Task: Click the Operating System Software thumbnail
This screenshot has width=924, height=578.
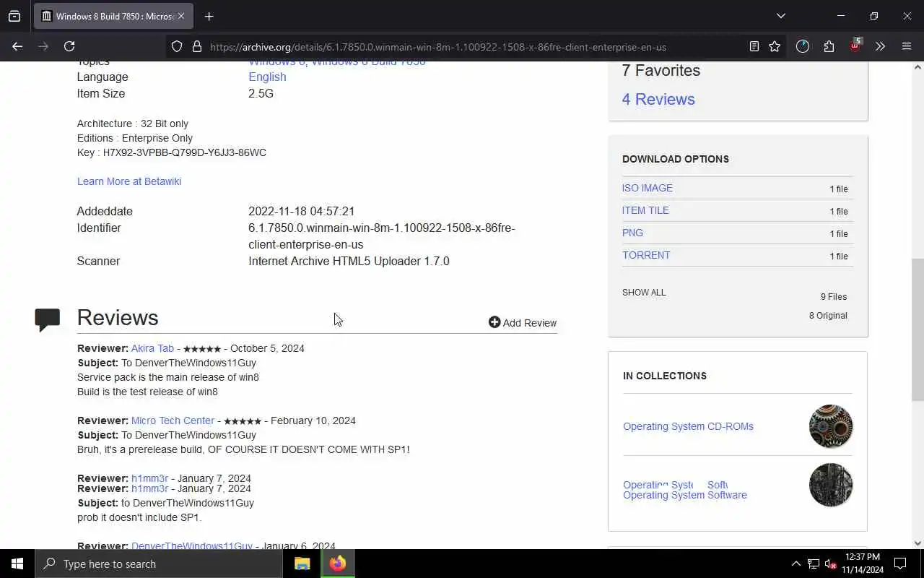Action: coord(831,485)
